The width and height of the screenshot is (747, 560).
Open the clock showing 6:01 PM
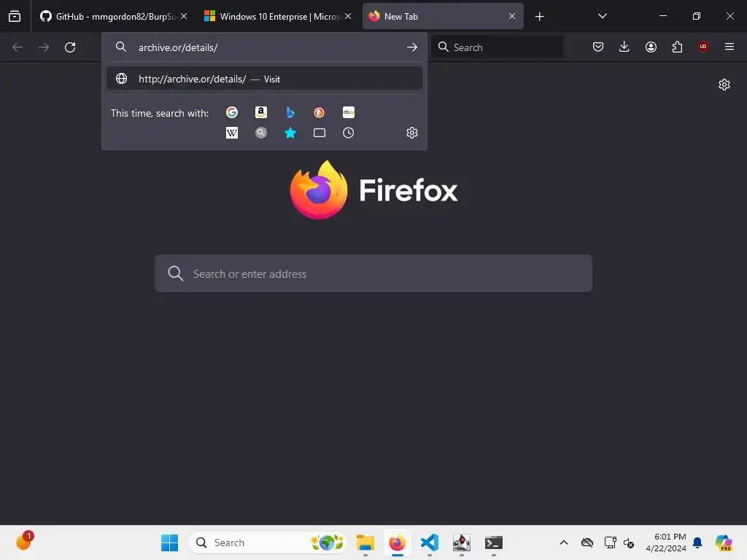666,542
